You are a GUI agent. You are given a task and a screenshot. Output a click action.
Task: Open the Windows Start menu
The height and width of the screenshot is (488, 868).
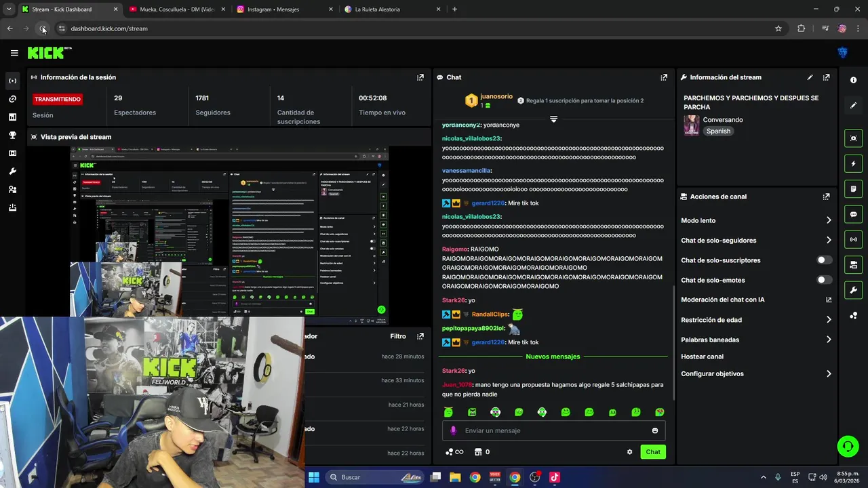point(313,477)
